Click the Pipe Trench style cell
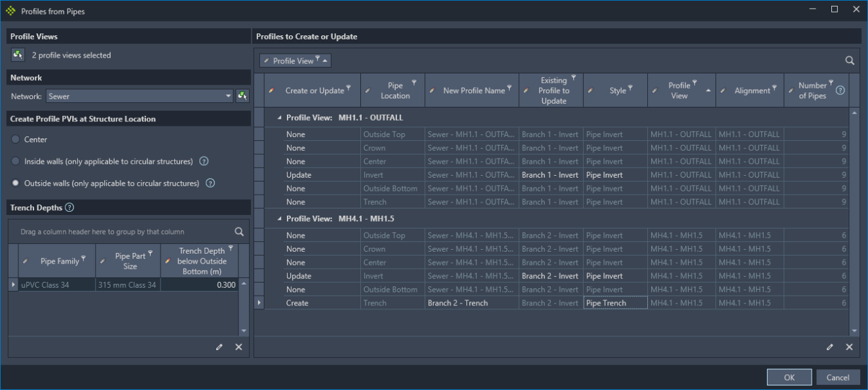The height and width of the screenshot is (390, 868). 615,303
